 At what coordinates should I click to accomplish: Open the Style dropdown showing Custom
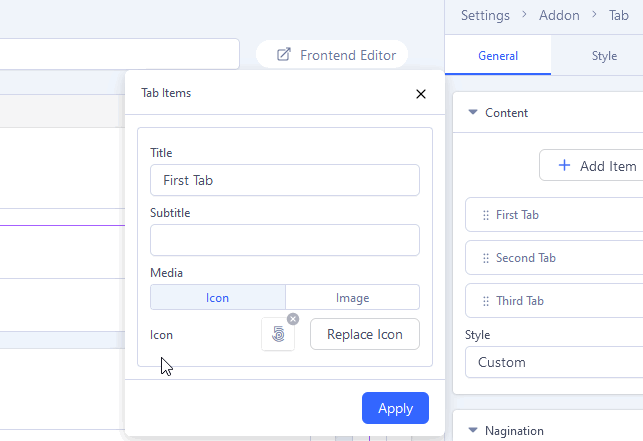554,362
